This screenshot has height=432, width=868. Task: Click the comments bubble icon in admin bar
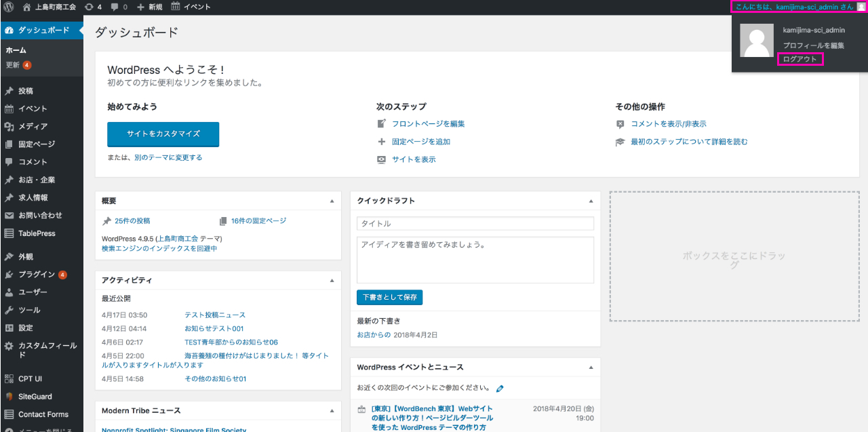pos(115,7)
